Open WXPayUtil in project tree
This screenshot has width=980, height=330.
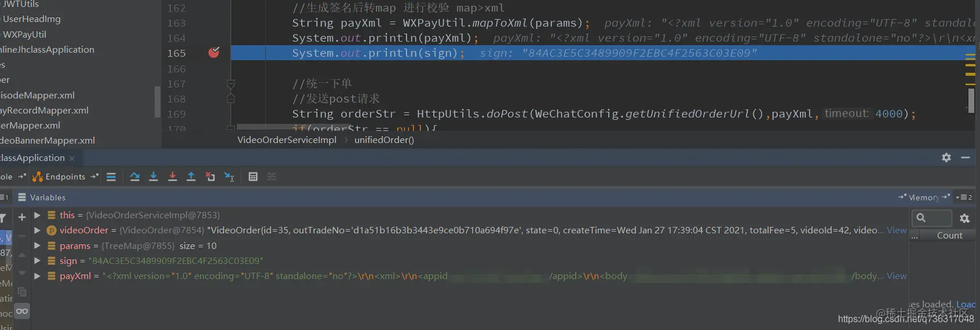pyautogui.click(x=25, y=34)
